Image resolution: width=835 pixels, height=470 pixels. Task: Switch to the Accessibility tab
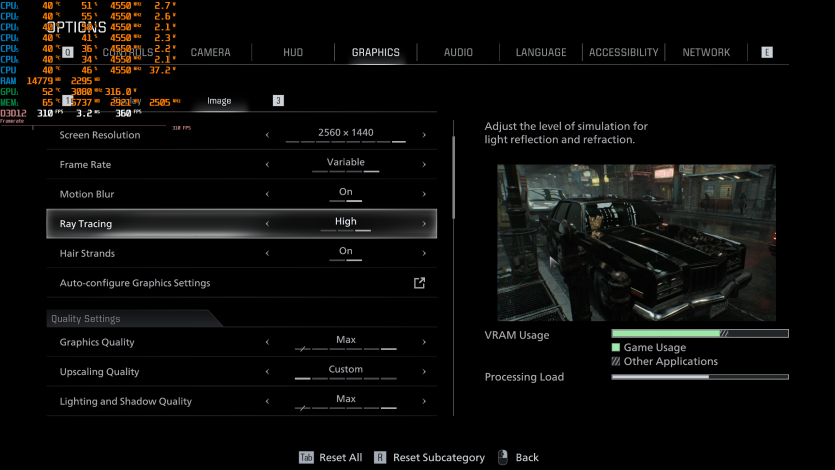[x=623, y=52]
